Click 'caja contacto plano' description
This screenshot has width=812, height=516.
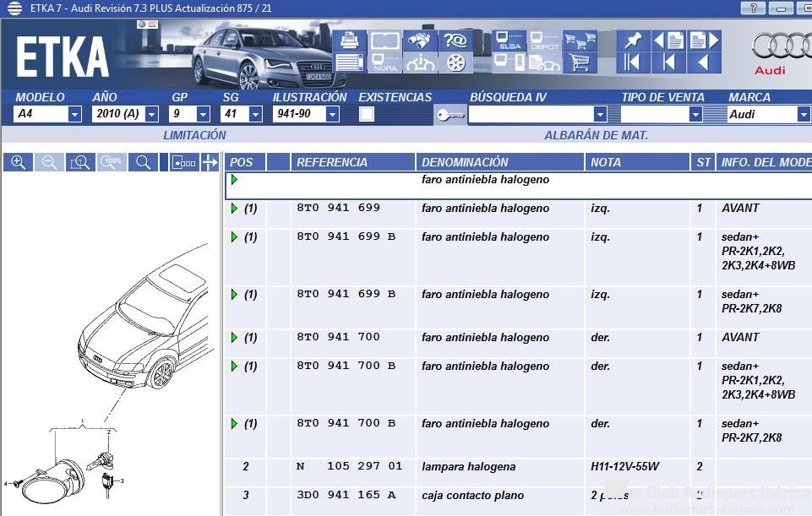point(473,496)
